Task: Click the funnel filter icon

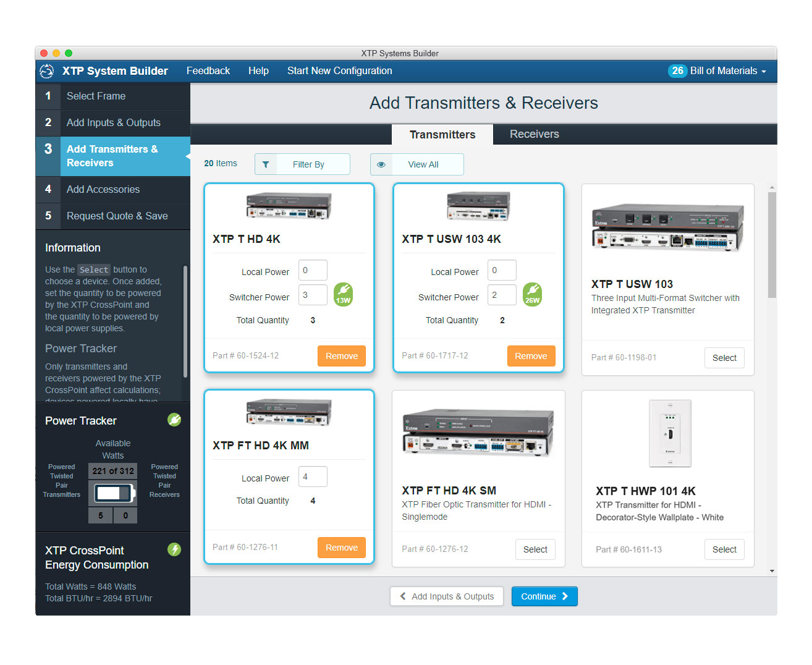Action: coord(266,164)
